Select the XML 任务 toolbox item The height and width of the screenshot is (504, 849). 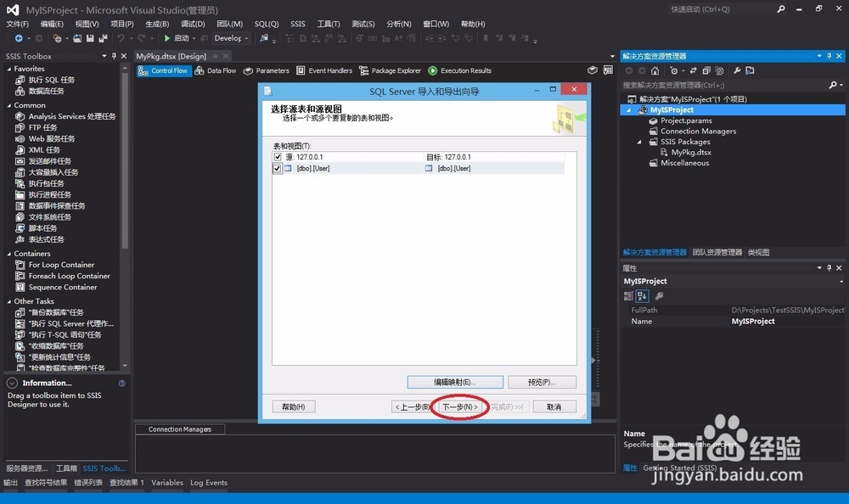[44, 150]
